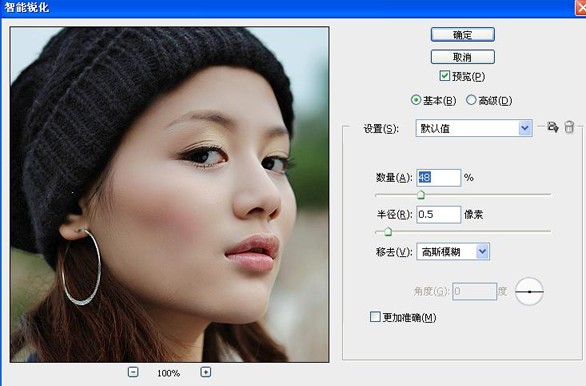
Task: Click the 半径(R) radius input field
Action: point(438,214)
